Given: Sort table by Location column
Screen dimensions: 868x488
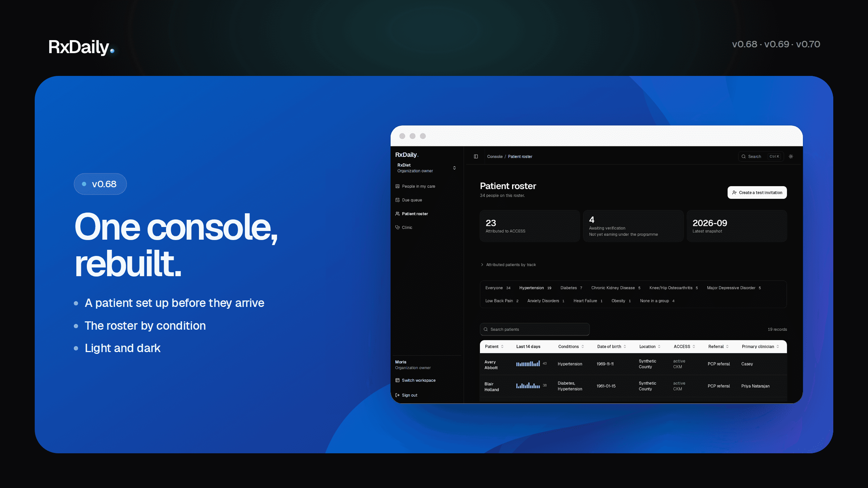Looking at the screenshot, I should coord(650,347).
